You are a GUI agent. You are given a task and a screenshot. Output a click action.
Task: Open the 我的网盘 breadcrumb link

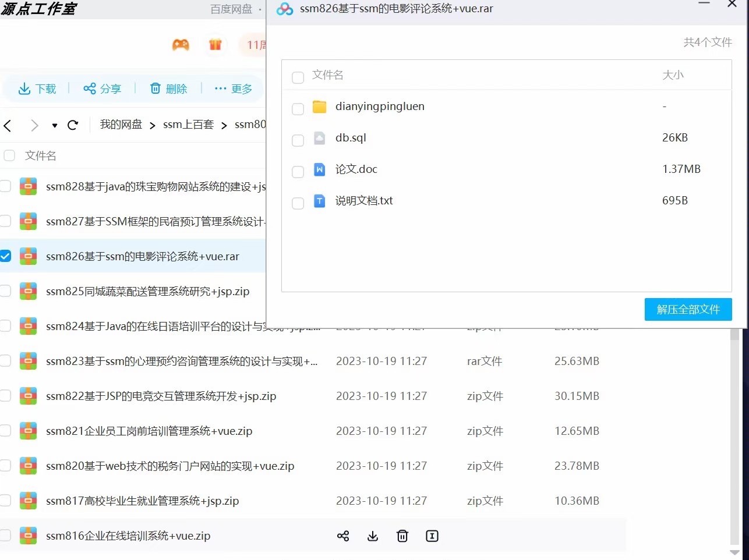point(121,124)
